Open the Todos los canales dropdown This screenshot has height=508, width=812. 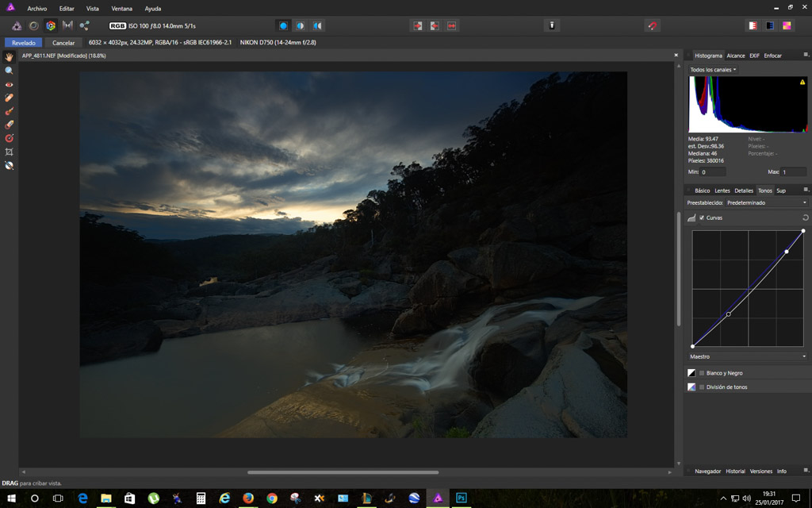point(713,70)
